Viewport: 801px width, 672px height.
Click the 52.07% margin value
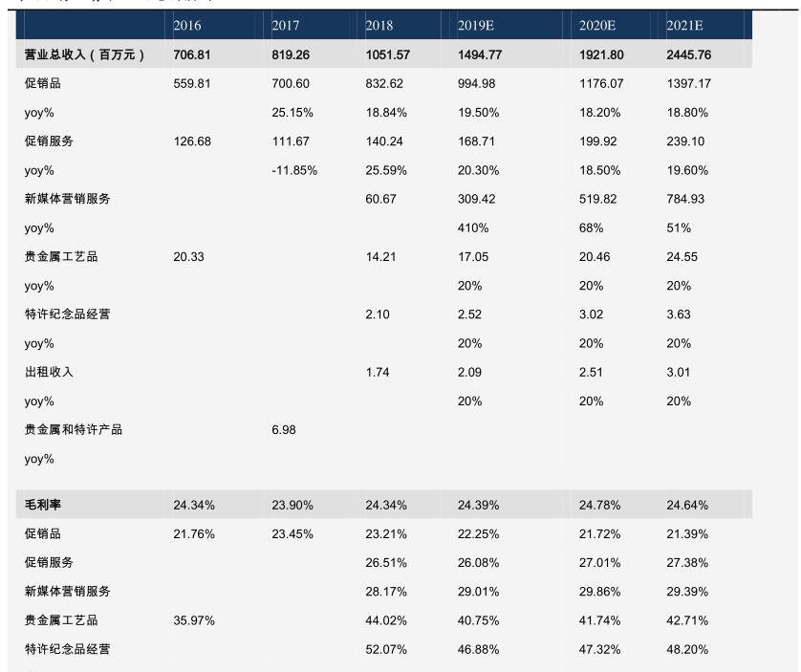click(x=386, y=649)
